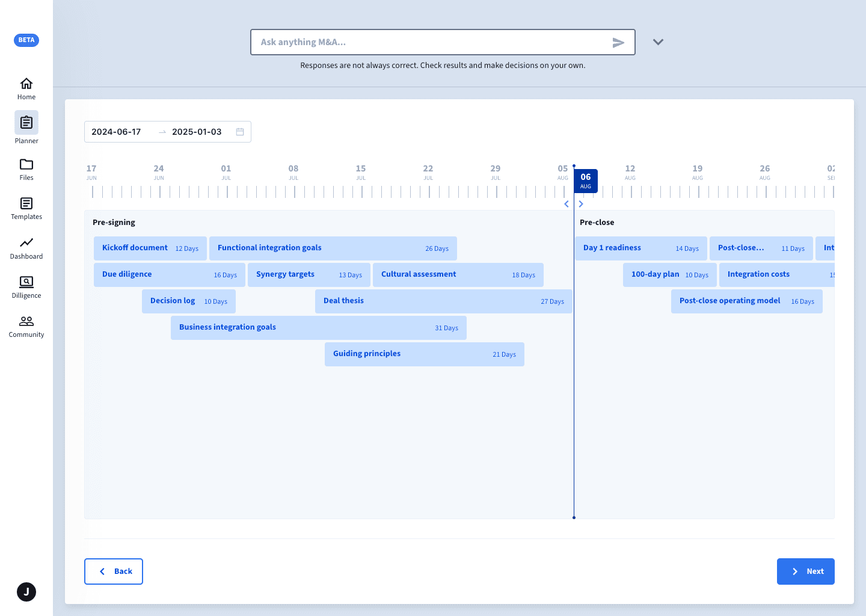
Task: Open Dilligence search icon
Action: [x=26, y=282]
